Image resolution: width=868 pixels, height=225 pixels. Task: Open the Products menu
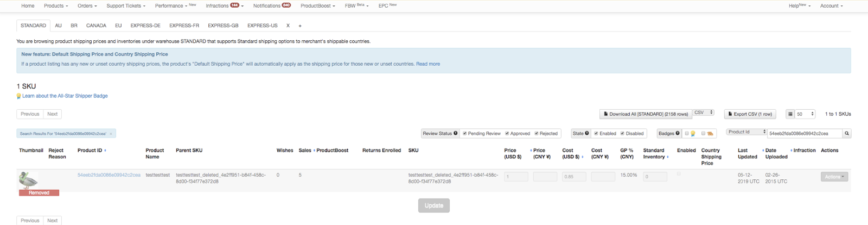56,6
